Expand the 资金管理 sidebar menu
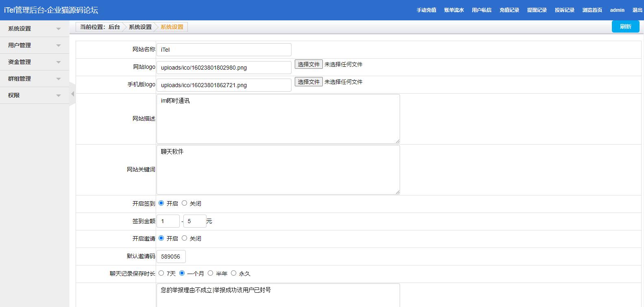 tap(34, 62)
